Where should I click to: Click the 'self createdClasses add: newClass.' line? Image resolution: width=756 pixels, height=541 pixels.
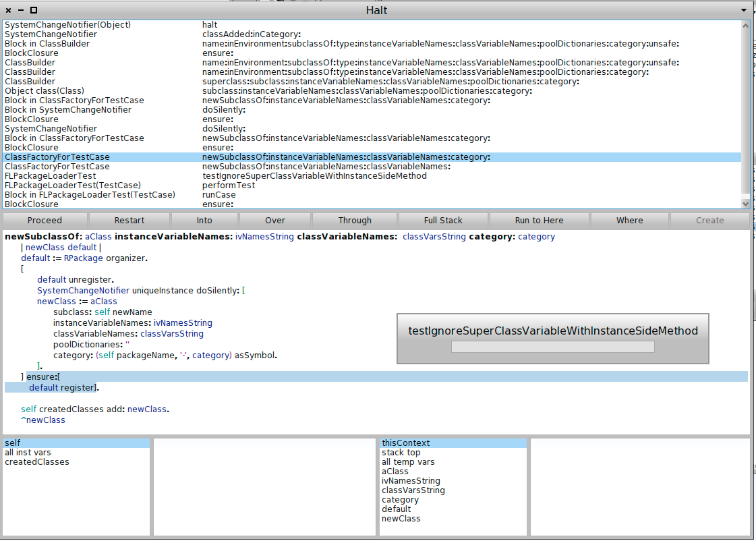coord(95,409)
